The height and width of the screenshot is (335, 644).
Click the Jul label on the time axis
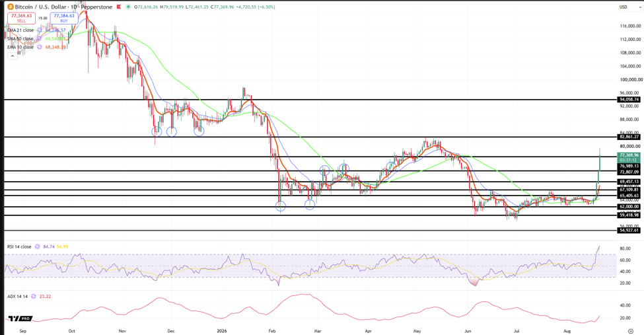coord(517,331)
